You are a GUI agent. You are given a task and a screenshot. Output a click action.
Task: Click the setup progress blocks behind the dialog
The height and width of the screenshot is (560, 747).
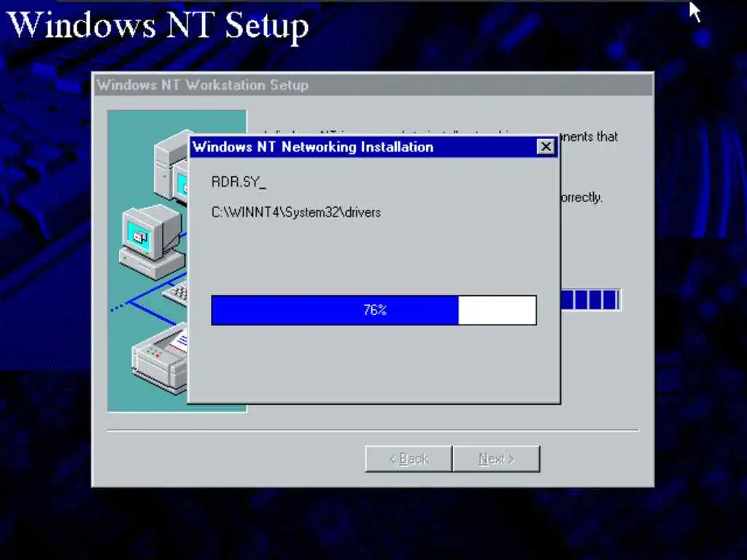point(591,300)
